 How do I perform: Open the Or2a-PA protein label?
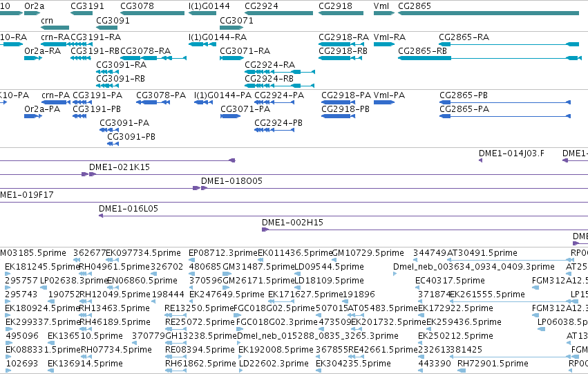[42, 109]
